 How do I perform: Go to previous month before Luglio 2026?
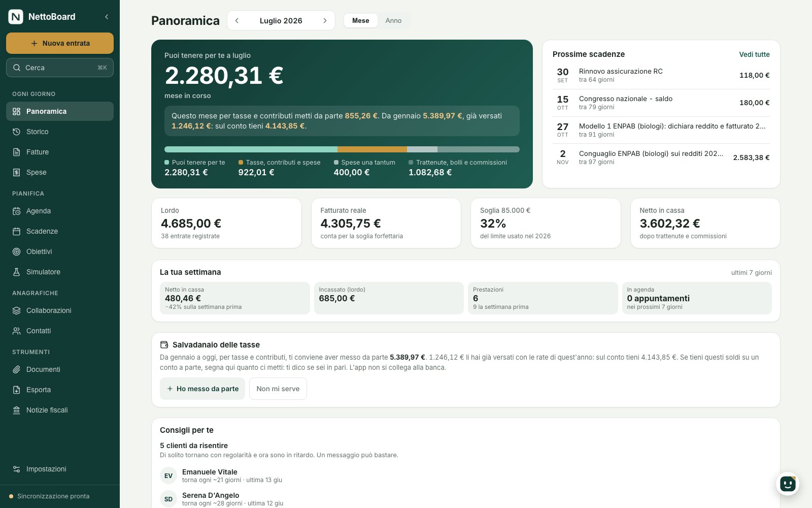click(237, 21)
